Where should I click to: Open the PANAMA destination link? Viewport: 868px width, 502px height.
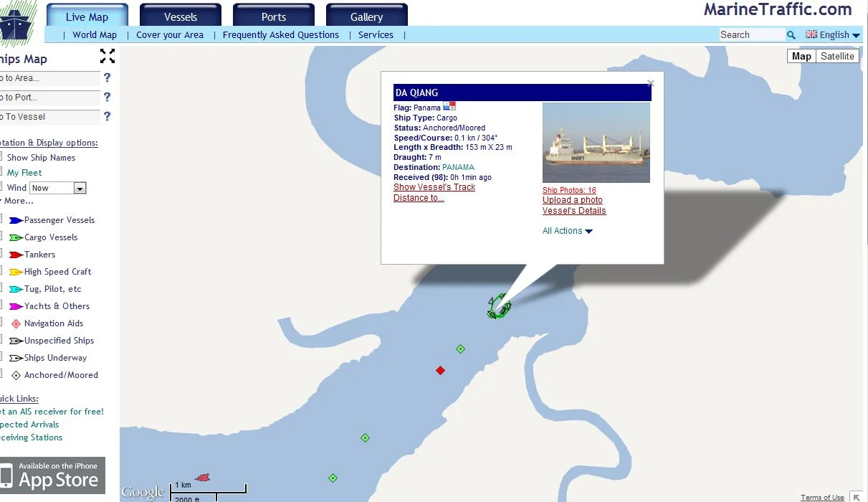tap(458, 167)
